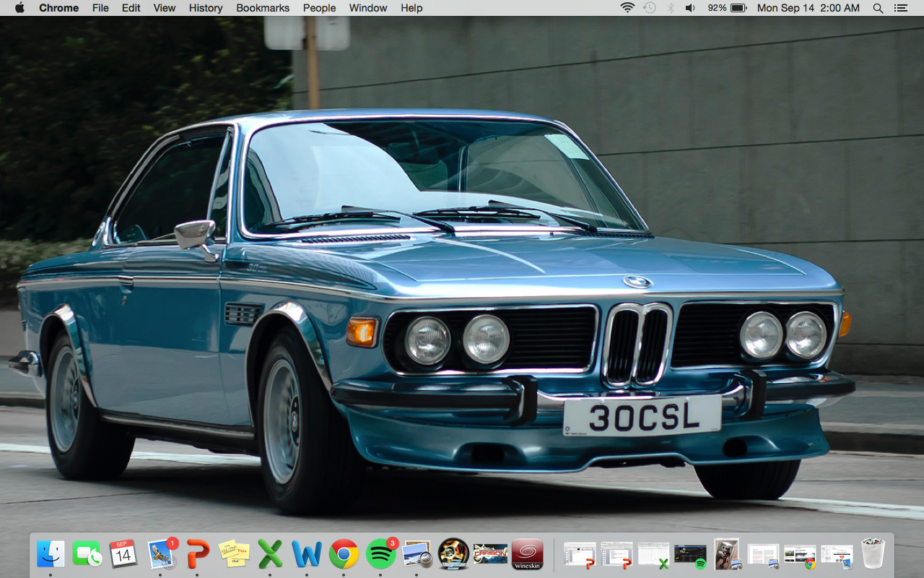The height and width of the screenshot is (578, 924).
Task: Open the File menu
Action: (100, 8)
